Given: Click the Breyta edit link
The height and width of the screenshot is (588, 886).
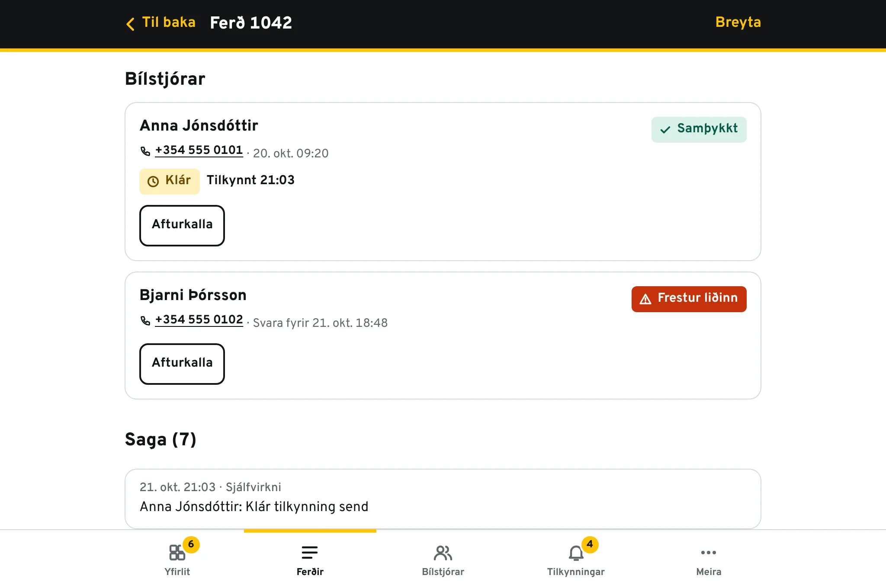Looking at the screenshot, I should click(738, 22).
